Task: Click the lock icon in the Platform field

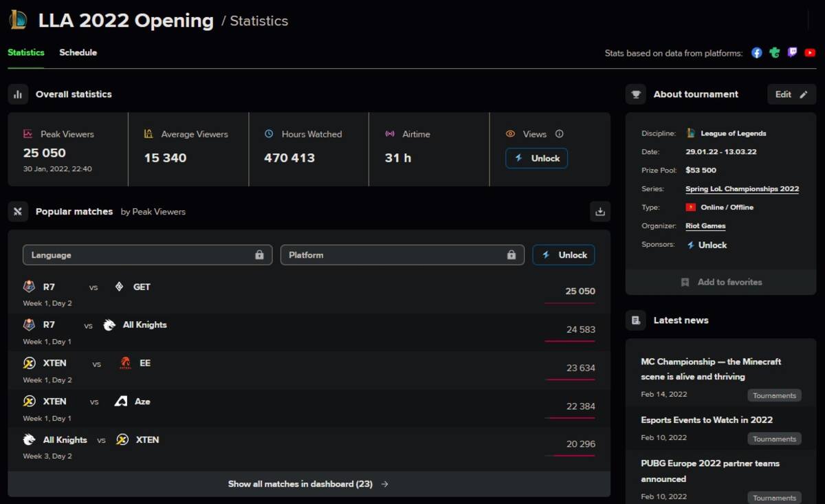Action: (511, 255)
